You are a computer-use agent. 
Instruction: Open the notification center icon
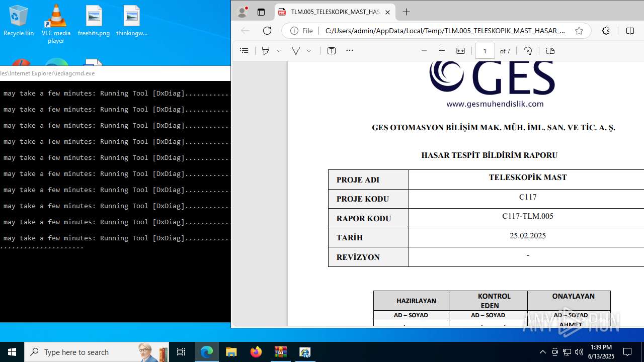(627, 352)
